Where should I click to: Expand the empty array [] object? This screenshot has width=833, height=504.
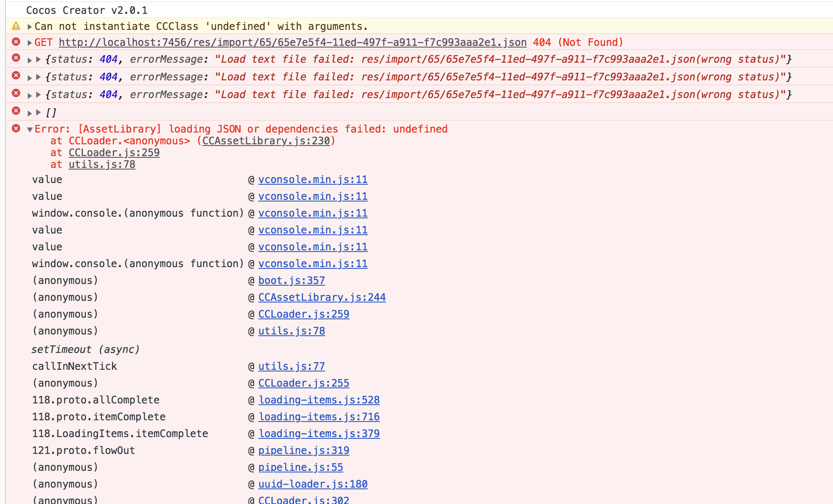[38, 112]
